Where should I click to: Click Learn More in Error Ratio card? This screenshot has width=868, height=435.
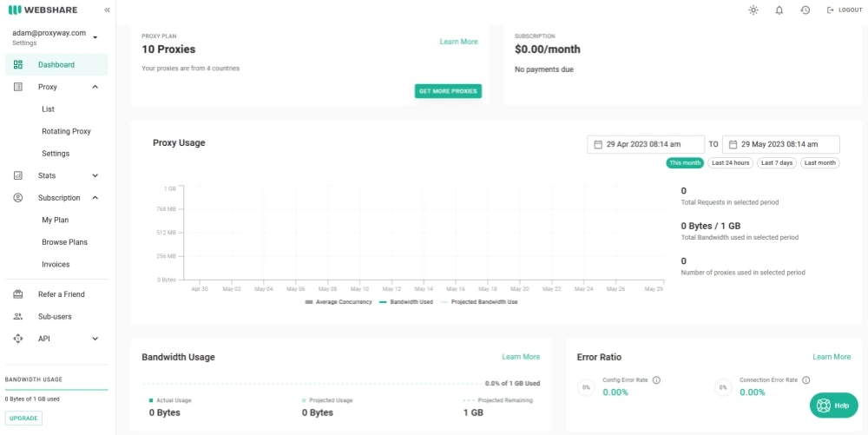pyautogui.click(x=832, y=357)
